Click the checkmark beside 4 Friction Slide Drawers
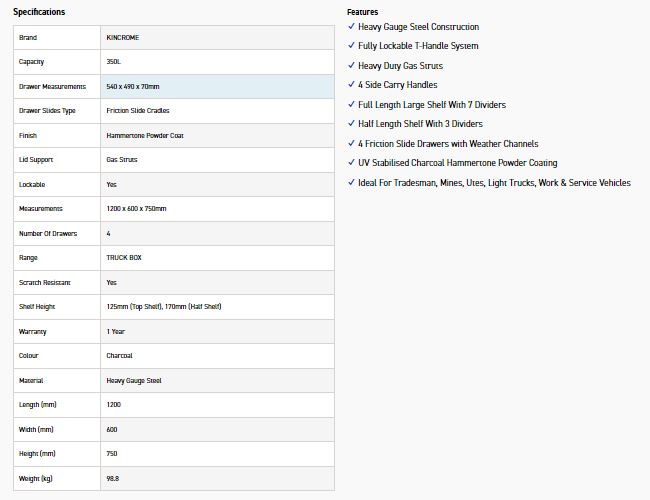 (351, 144)
